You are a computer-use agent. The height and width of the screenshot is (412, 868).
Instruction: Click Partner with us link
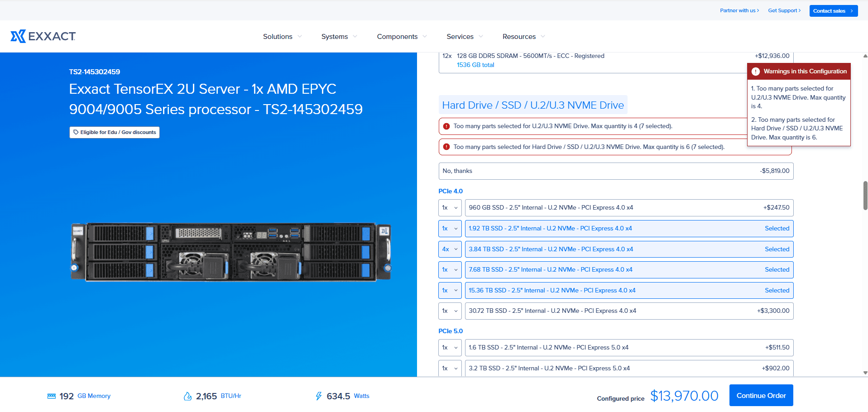(739, 10)
